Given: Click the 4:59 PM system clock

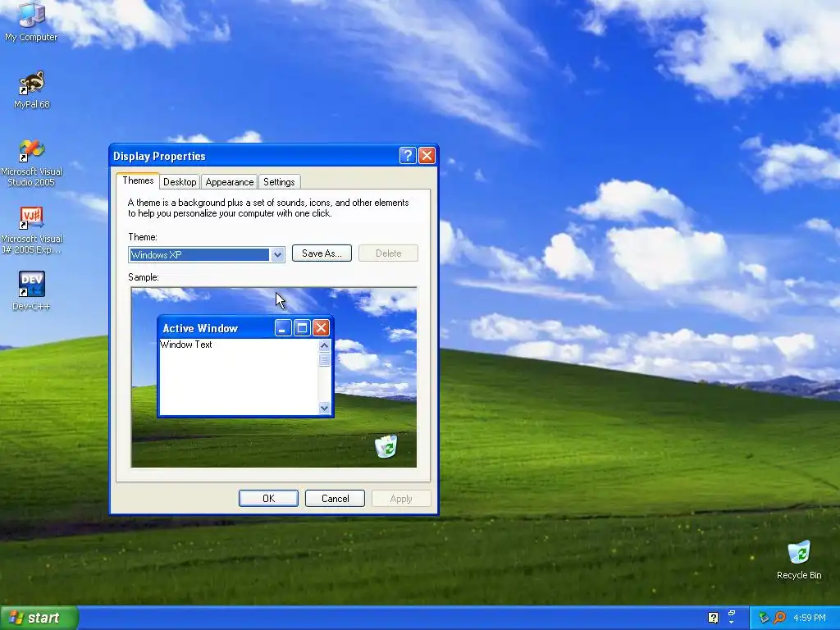Looking at the screenshot, I should coord(810,618).
